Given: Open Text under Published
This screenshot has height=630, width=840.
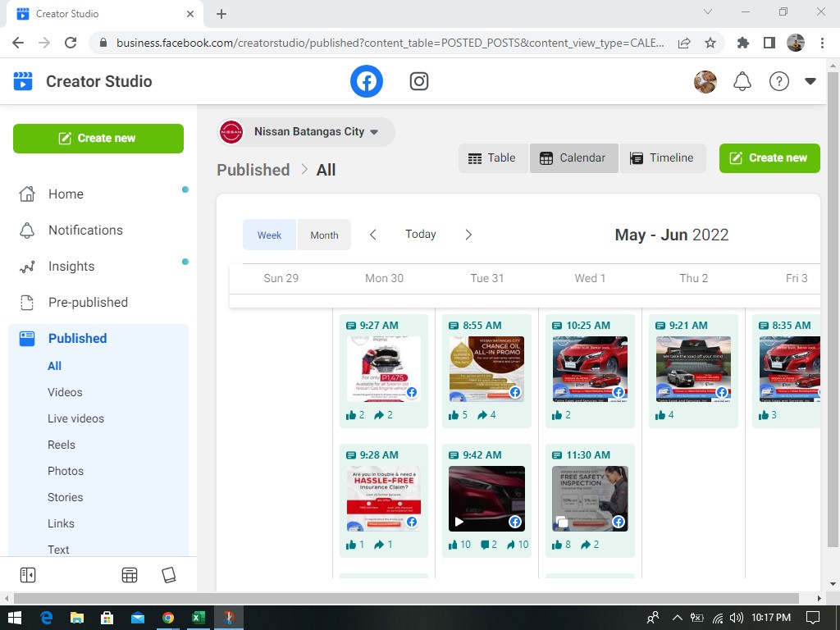Looking at the screenshot, I should [x=58, y=550].
